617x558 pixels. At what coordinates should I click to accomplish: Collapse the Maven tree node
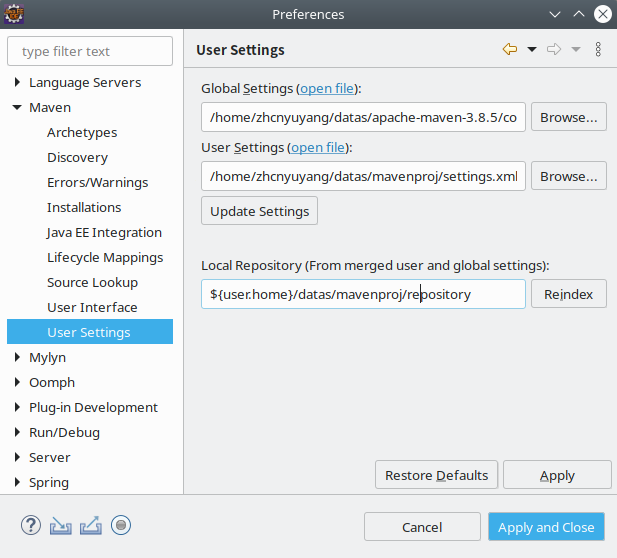(17, 108)
